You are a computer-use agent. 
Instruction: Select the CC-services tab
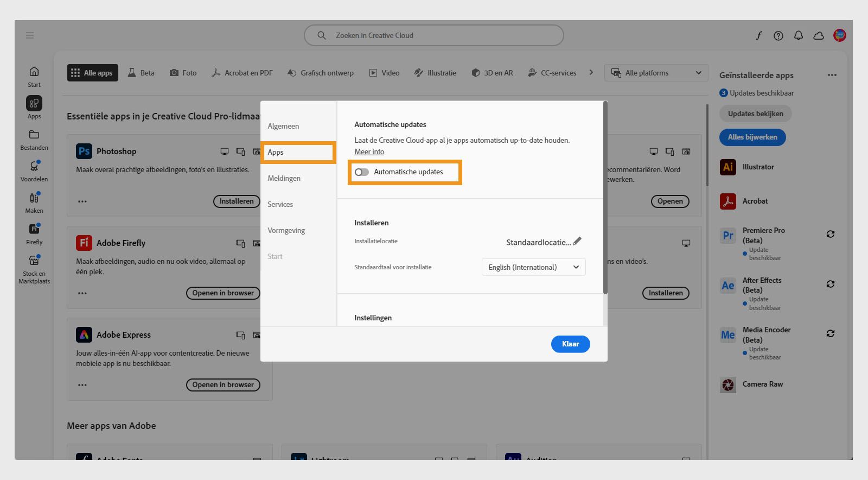552,73
